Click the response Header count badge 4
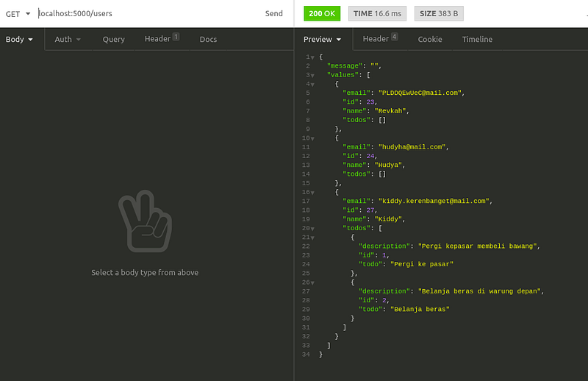 pyautogui.click(x=395, y=37)
